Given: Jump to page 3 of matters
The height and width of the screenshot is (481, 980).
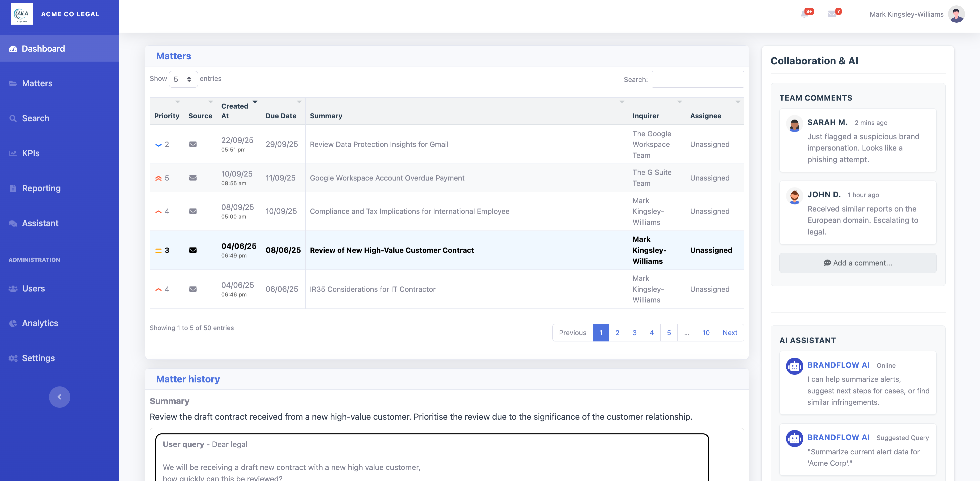Looking at the screenshot, I should click(x=634, y=333).
